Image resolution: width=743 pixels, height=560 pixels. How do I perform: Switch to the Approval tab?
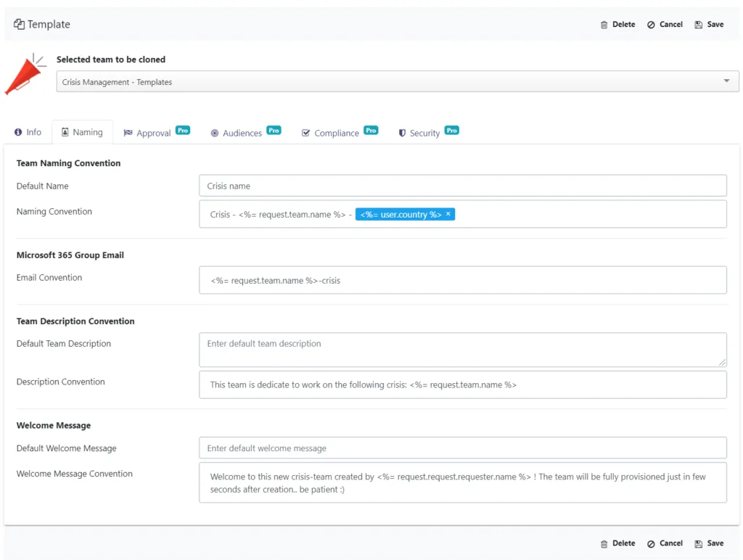[x=157, y=132]
